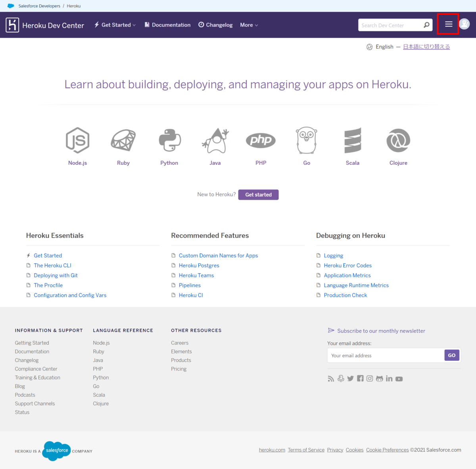This screenshot has height=469, width=476.
Task: Open the podcast microphone icon
Action: (341, 379)
